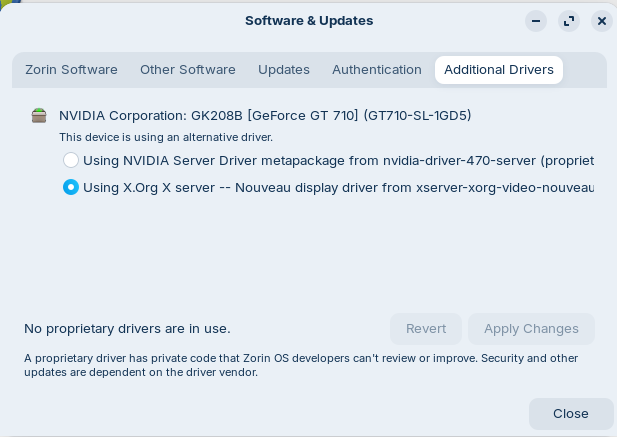The height and width of the screenshot is (437, 617).
Task: Select the Authentication tab
Action: coord(377,70)
